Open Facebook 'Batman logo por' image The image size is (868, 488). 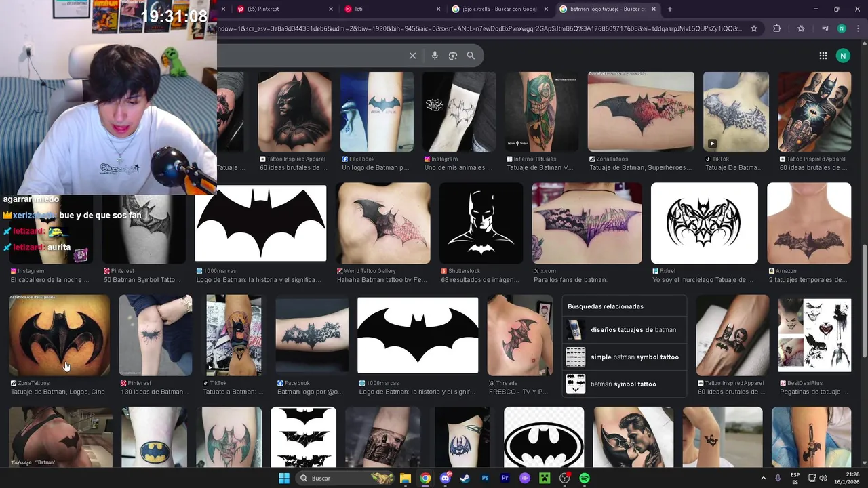coord(312,335)
